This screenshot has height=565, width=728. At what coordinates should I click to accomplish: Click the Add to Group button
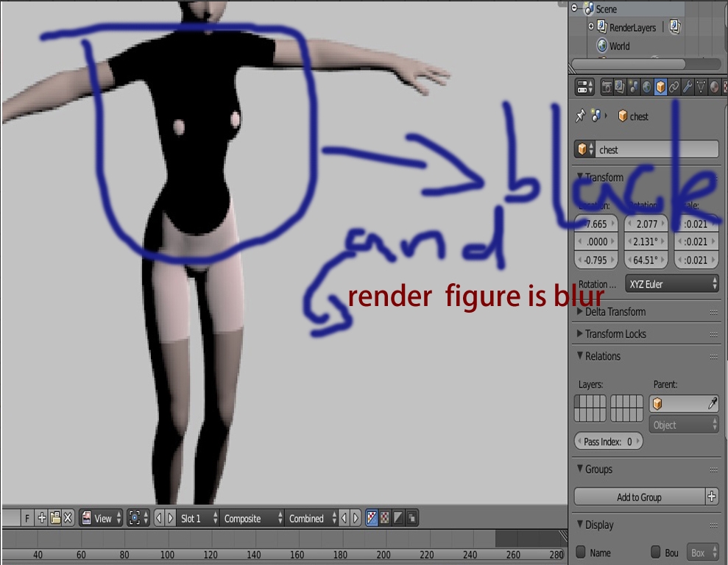pos(638,497)
